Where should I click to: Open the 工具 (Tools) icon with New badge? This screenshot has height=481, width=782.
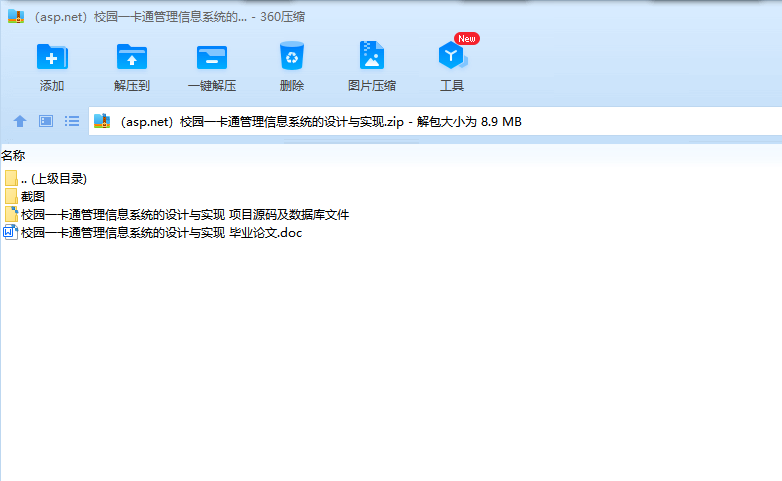pos(453,55)
